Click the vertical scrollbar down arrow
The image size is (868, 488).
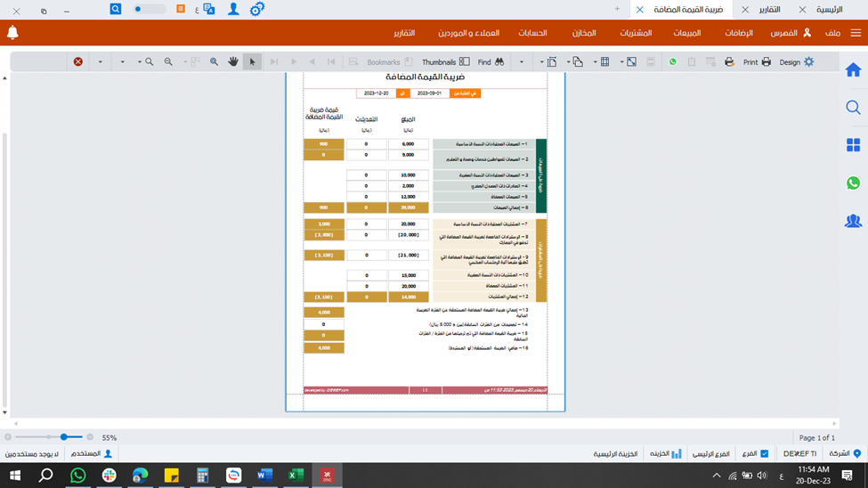coord(5,412)
